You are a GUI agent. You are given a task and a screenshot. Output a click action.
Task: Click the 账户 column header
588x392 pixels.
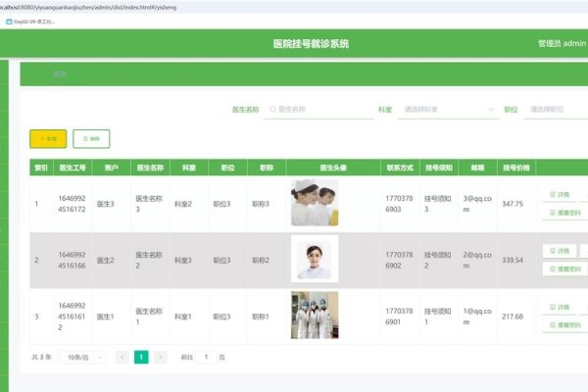coord(112,168)
